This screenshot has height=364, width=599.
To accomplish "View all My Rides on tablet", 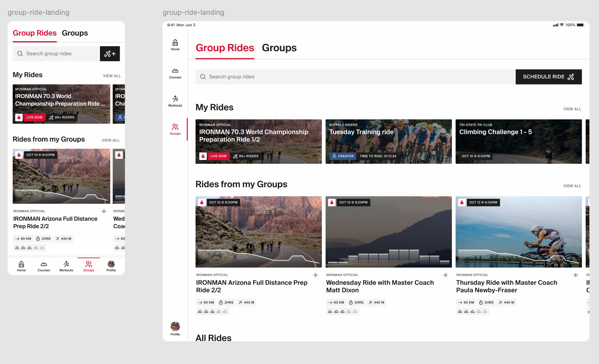I will [x=572, y=109].
